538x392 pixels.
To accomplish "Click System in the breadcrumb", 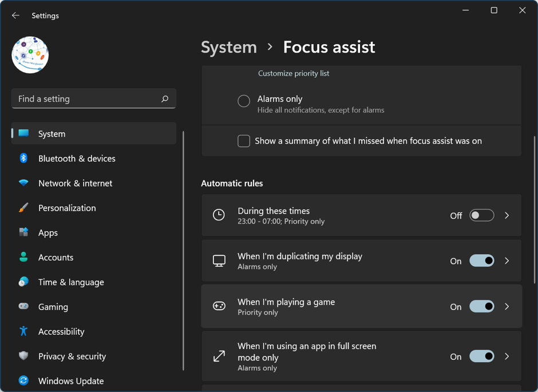I will coord(229,47).
